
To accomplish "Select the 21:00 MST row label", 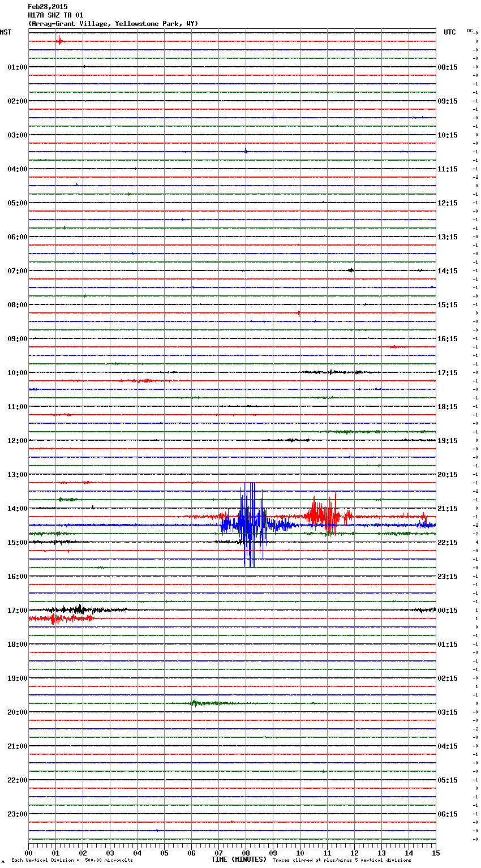I will [x=18, y=746].
